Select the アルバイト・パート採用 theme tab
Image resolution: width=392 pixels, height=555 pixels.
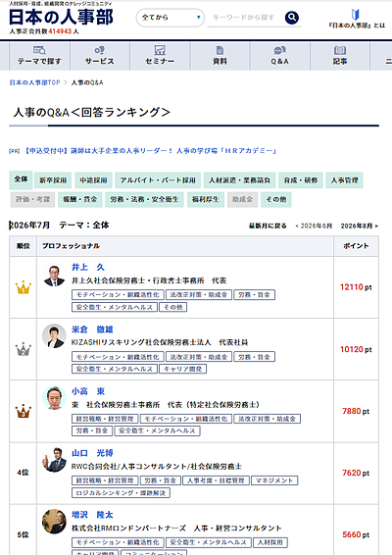click(x=158, y=180)
